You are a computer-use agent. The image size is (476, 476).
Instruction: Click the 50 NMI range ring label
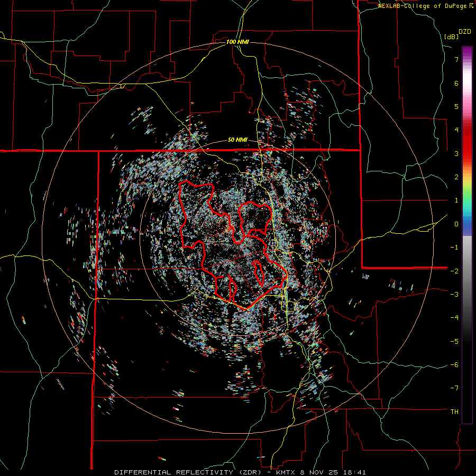pyautogui.click(x=237, y=140)
